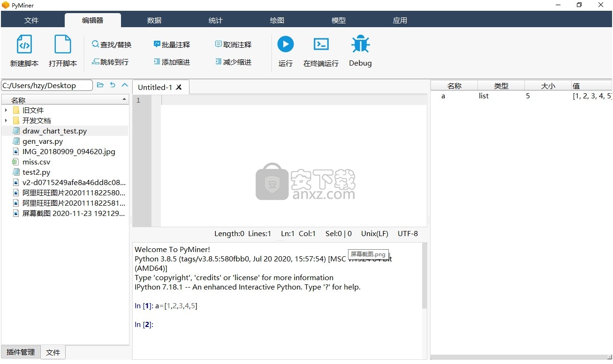Click the Open Script (打开脚本) icon
The width and height of the screenshot is (613, 364).
[x=63, y=45]
